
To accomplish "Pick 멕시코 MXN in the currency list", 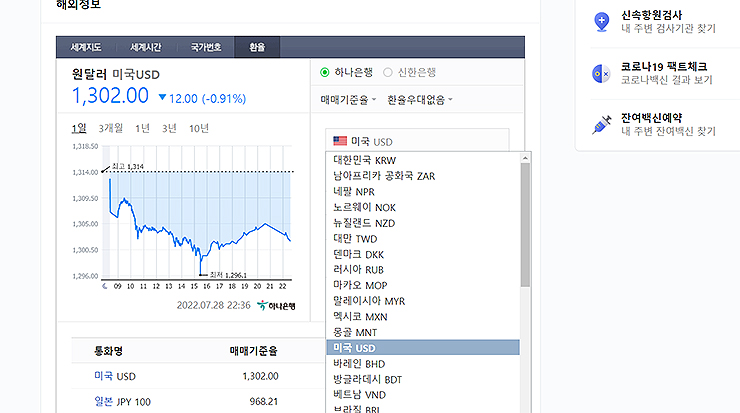I will 423,316.
